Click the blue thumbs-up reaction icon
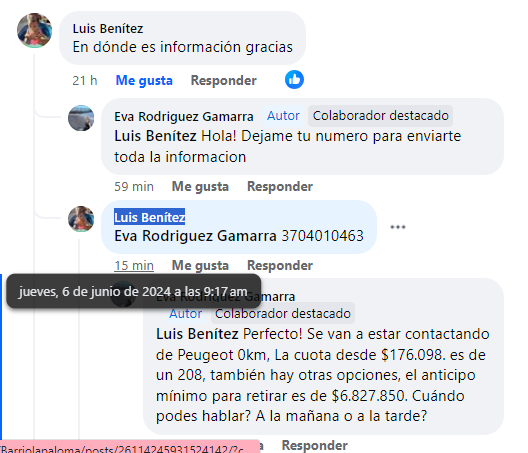This screenshot has height=453, width=528. 294,80
